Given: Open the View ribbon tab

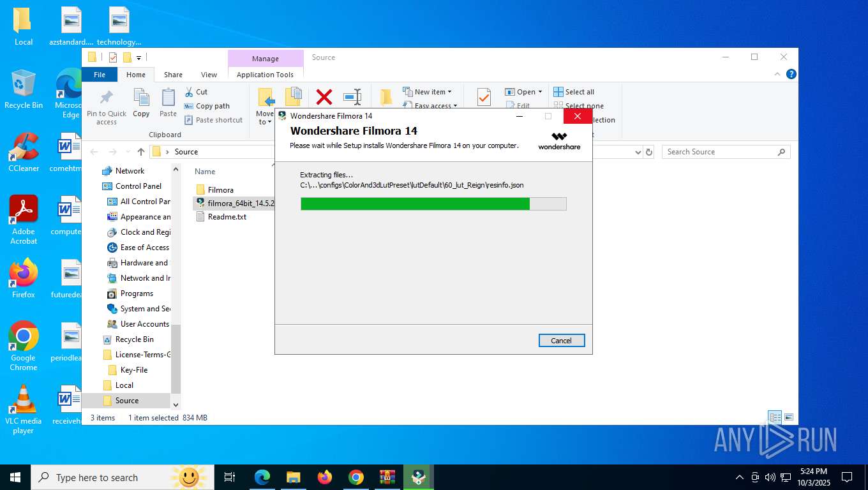Looking at the screenshot, I should 209,75.
